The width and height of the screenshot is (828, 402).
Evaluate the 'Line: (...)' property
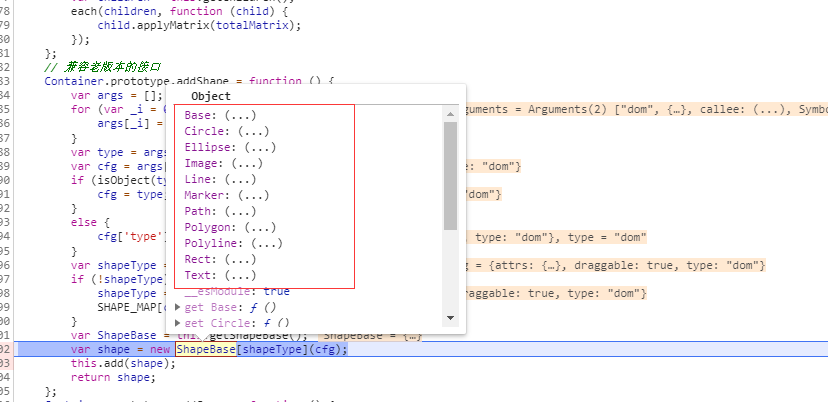(x=220, y=179)
